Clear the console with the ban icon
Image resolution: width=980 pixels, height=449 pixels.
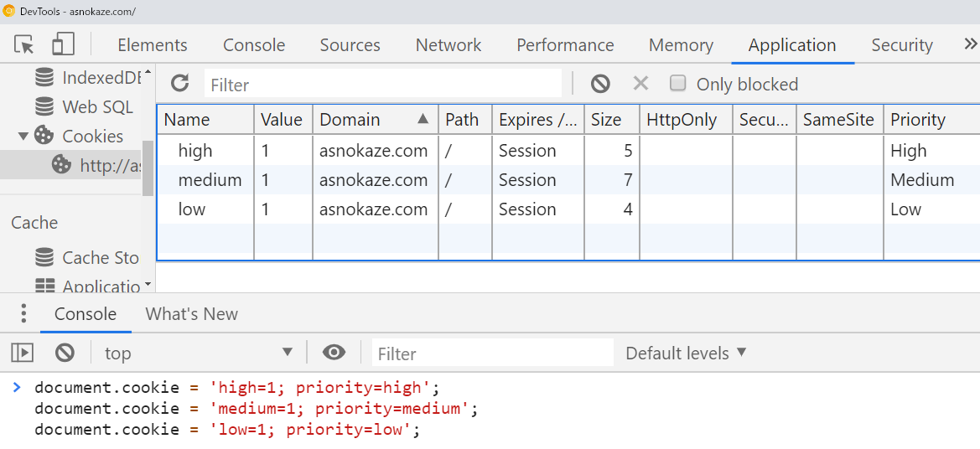pos(65,353)
